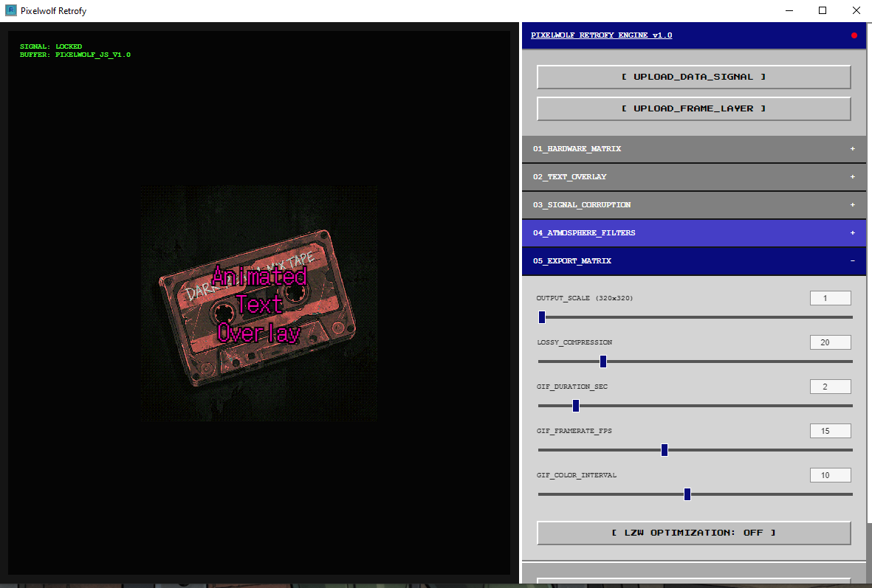872x588 pixels.
Task: Click the Pixelwolf Retrofy app icon
Action: [10, 10]
